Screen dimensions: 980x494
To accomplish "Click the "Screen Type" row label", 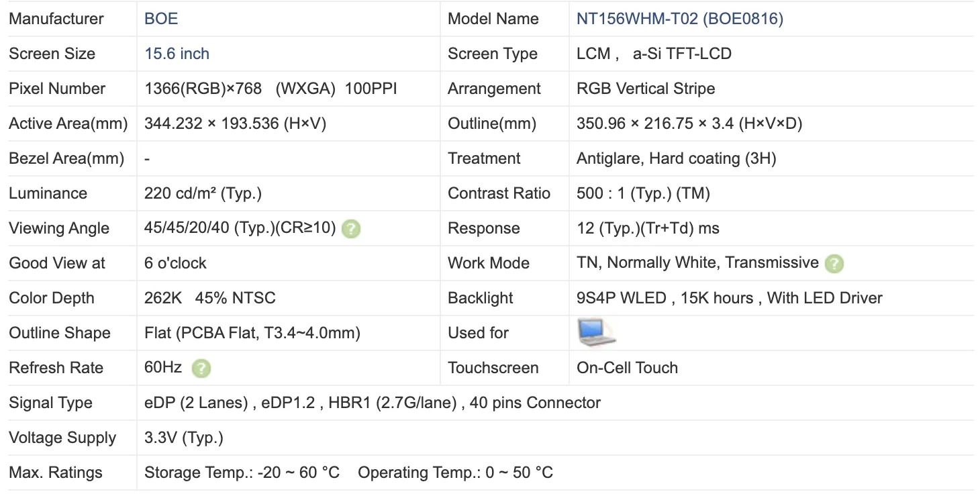I will point(493,54).
